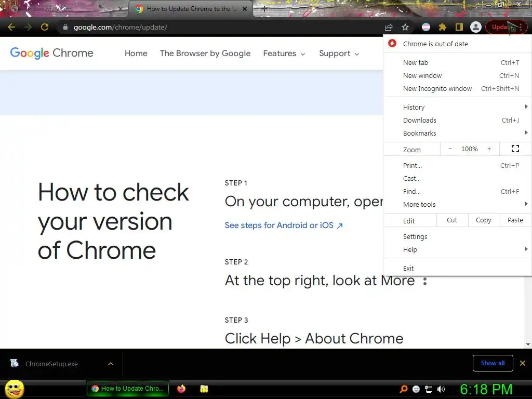The width and height of the screenshot is (532, 399).
Task: Choose Print... from the menu
Action: 457,165
